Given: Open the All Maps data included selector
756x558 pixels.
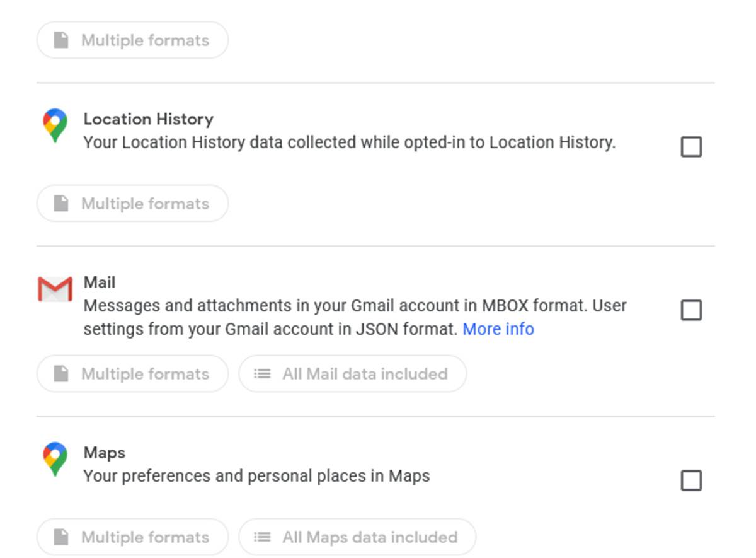Looking at the screenshot, I should coord(357,537).
